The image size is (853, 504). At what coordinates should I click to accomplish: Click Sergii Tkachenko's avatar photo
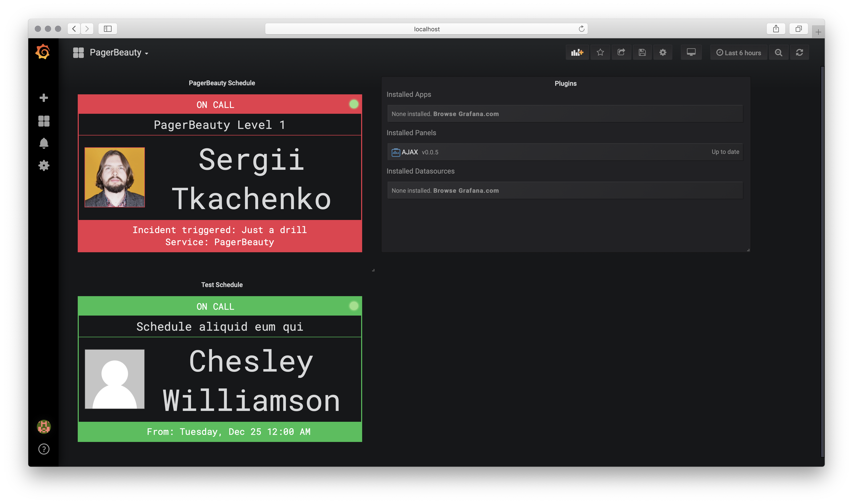click(x=115, y=177)
